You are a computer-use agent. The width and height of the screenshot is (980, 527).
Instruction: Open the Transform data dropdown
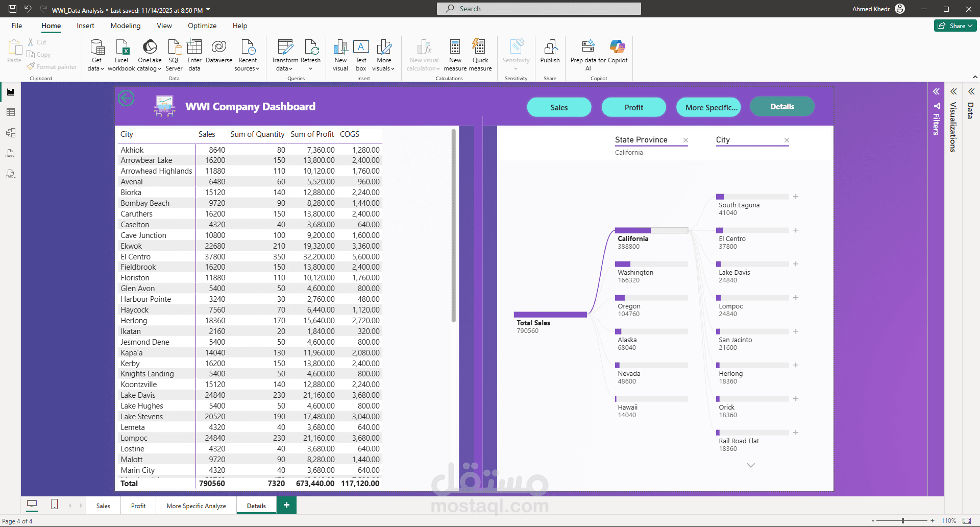285,55
